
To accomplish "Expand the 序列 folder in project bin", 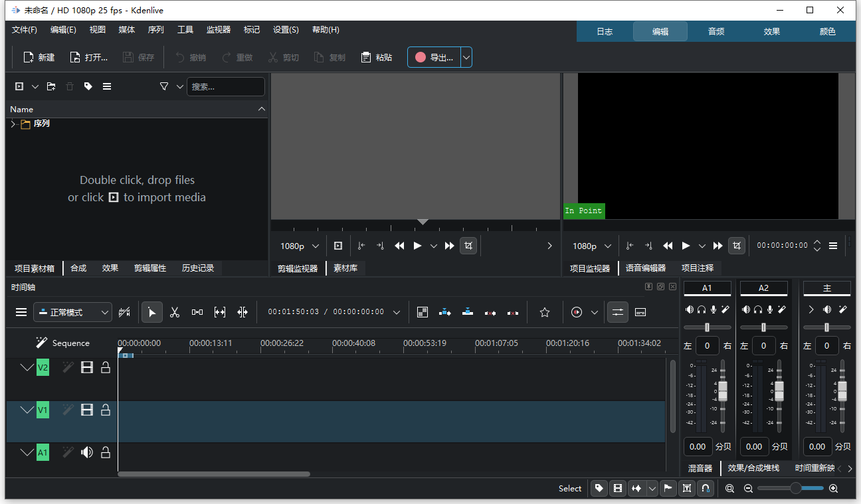I will pos(13,124).
